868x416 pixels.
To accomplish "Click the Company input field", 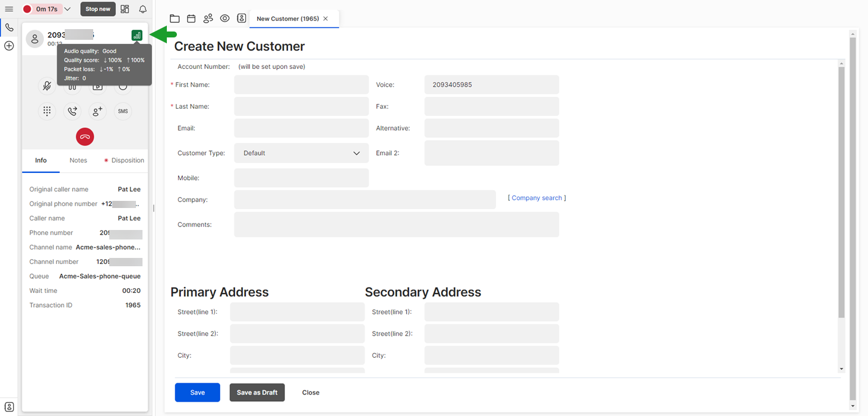I will coord(365,200).
